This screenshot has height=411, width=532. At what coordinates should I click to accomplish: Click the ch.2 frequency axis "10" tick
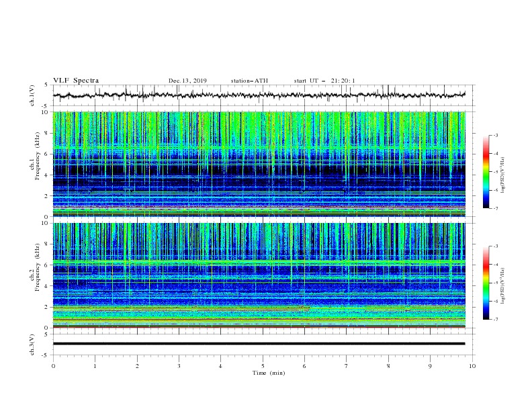tap(45, 223)
